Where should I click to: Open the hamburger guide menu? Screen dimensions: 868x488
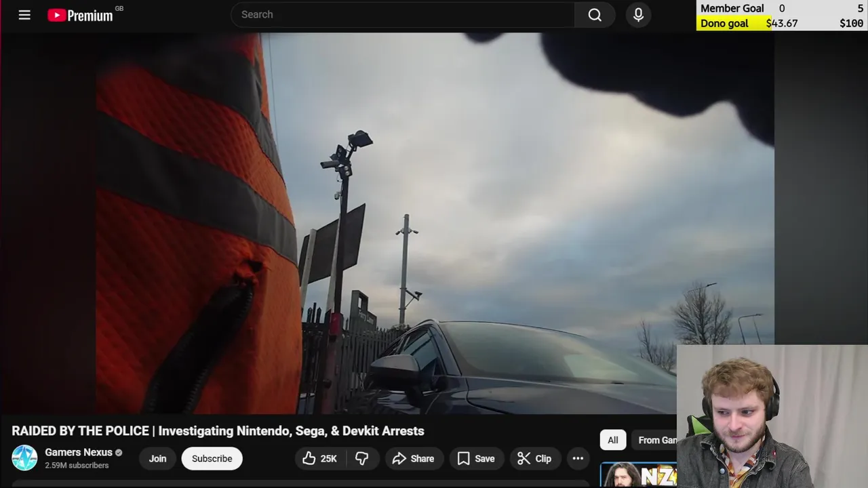point(24,15)
